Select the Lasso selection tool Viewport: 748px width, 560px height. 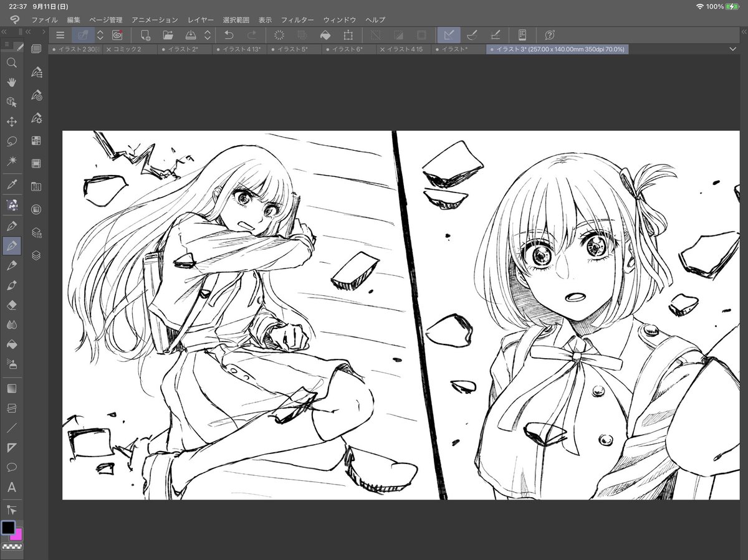click(x=11, y=141)
